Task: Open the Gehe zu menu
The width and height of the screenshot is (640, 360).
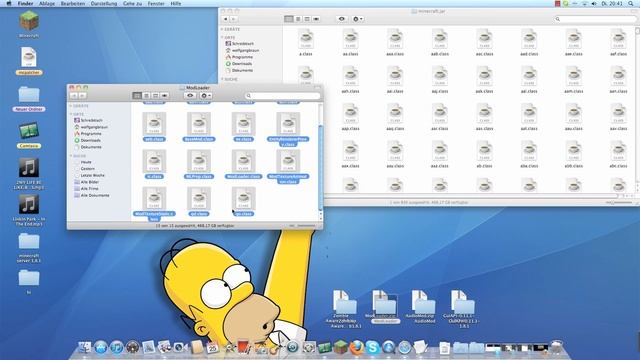Action: (x=133, y=3)
